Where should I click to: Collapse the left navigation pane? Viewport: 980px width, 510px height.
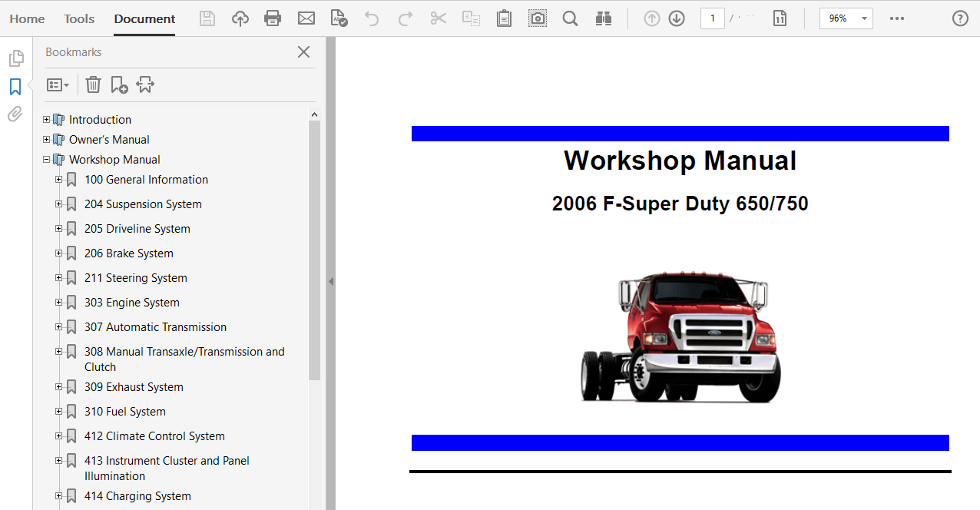tap(331, 281)
